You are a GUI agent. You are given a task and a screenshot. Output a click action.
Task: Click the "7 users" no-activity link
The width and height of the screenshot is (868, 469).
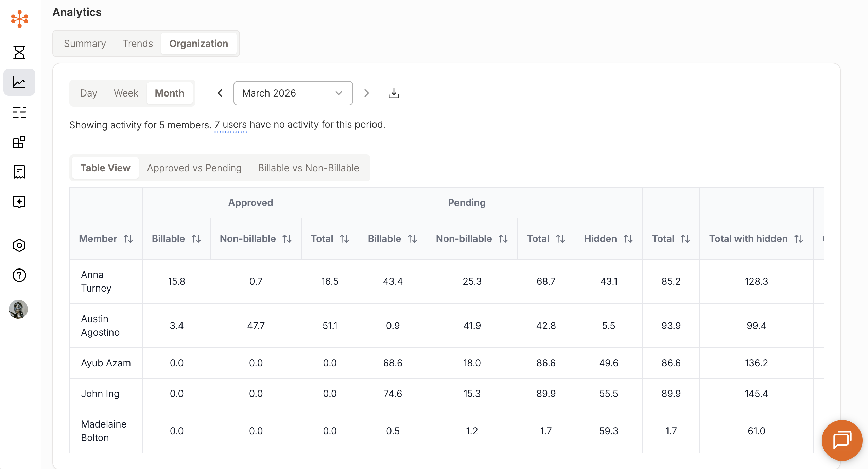click(230, 125)
